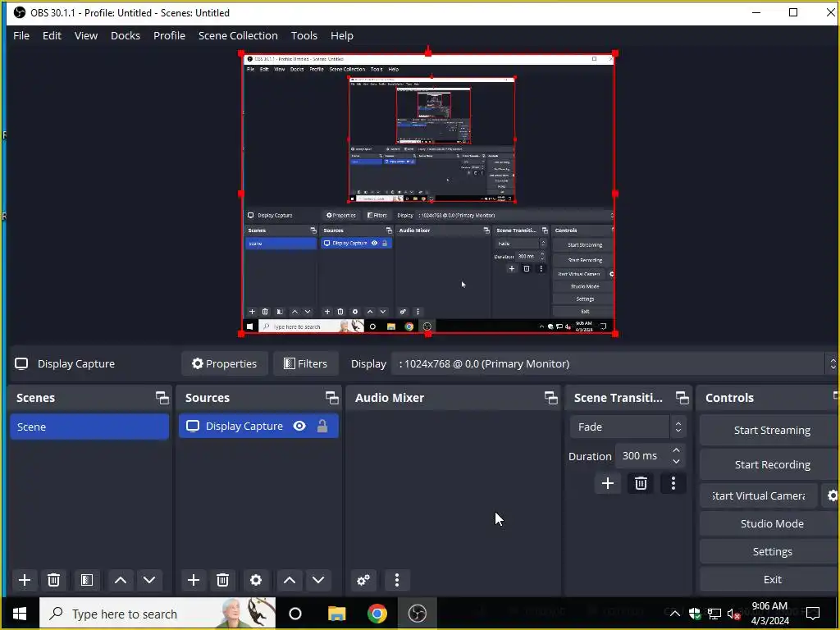Increase the transition Duration value
The image size is (840, 630).
[676, 450]
